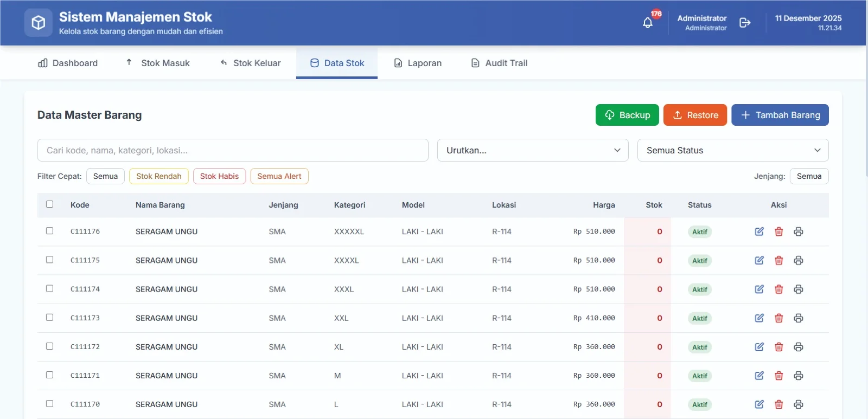Edit item C111172 using pencil icon
Viewport: 868px width, 419px height.
click(x=759, y=347)
